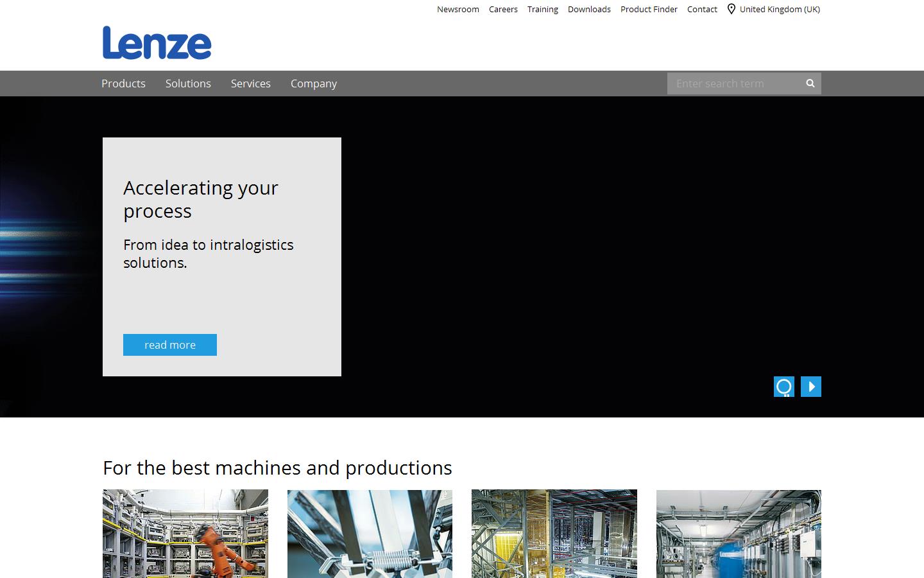Change region via United Kingdom (UK) selector

coord(780,9)
